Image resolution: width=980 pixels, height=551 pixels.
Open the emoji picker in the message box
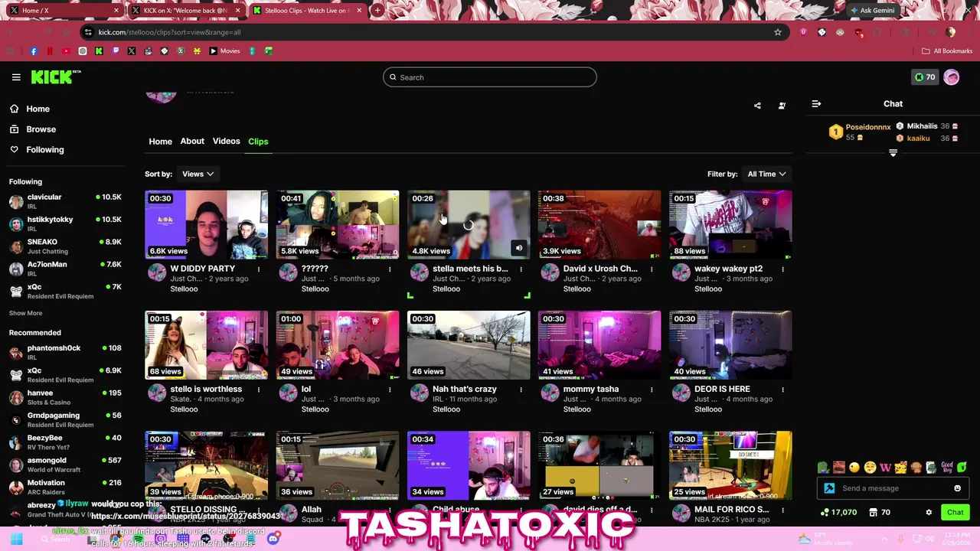tap(957, 488)
